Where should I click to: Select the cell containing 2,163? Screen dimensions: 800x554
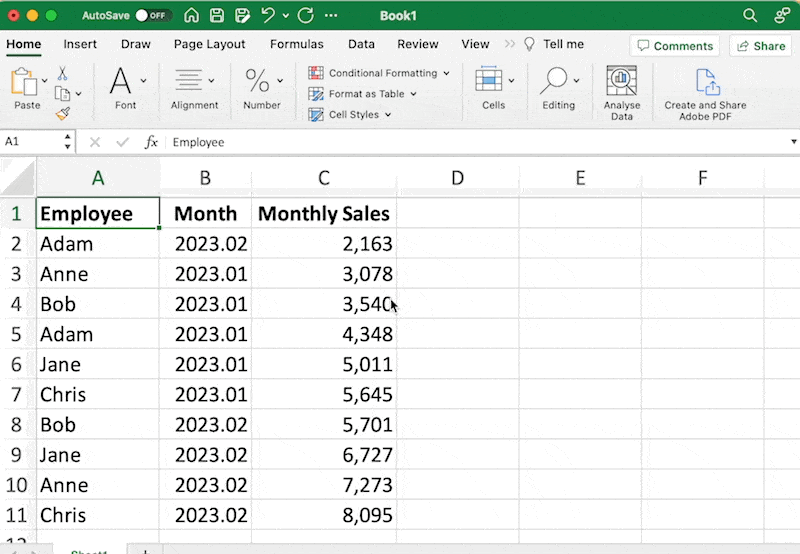(x=324, y=244)
